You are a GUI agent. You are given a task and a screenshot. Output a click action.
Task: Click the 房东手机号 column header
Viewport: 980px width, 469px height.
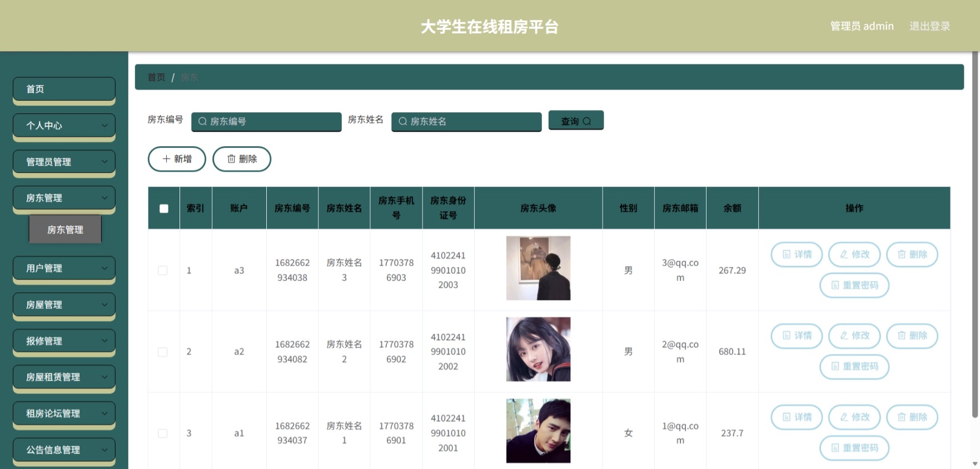[396, 208]
